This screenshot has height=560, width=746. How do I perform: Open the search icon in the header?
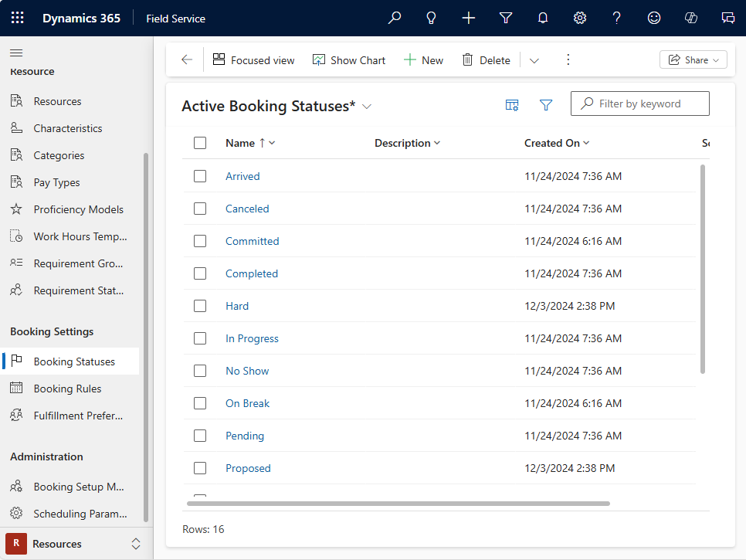pos(395,18)
